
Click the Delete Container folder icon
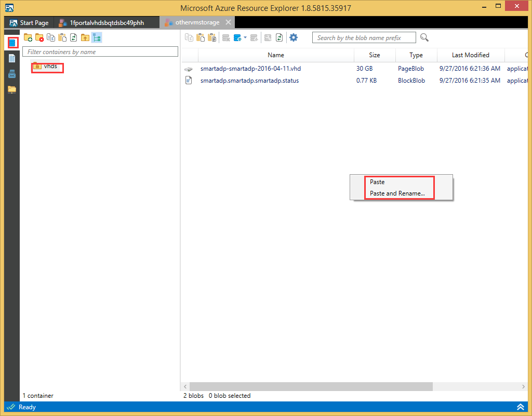point(39,37)
